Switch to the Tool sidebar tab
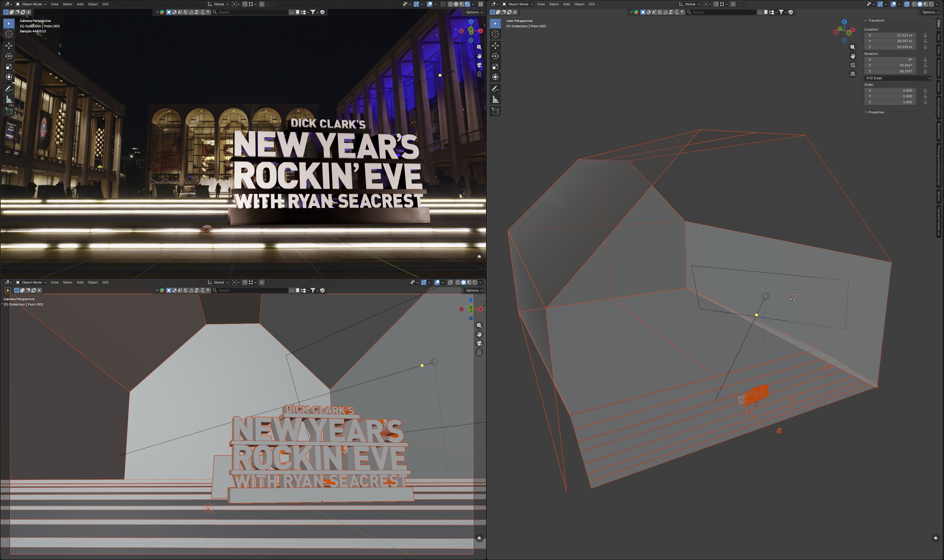 [939, 37]
